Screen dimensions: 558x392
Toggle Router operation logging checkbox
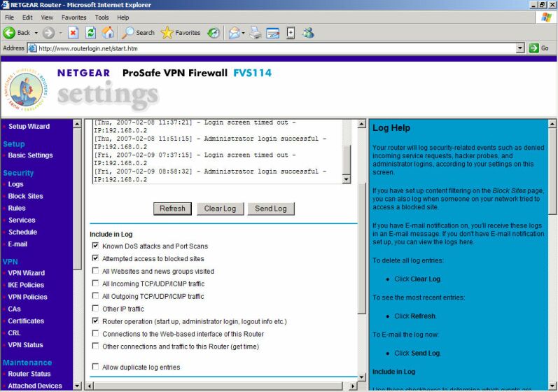point(95,321)
